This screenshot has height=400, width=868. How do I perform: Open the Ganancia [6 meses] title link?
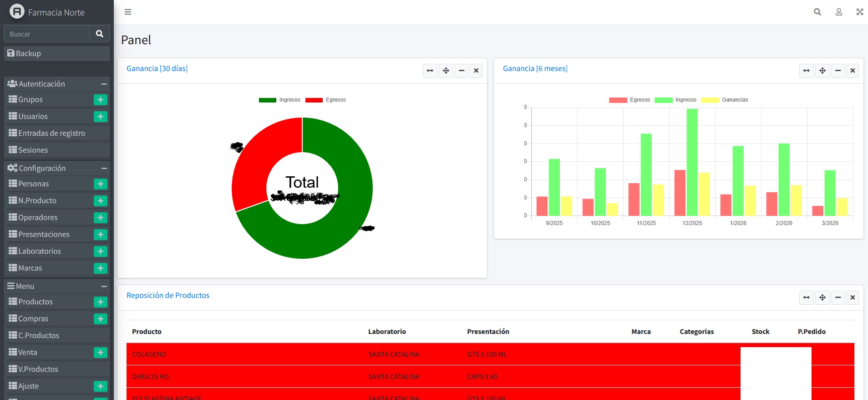click(x=535, y=69)
